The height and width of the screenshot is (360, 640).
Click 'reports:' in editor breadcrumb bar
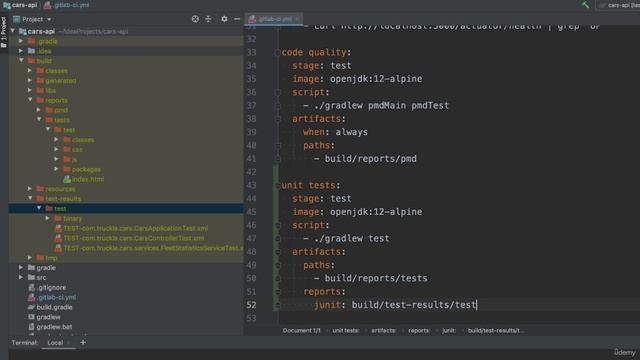[419, 330]
